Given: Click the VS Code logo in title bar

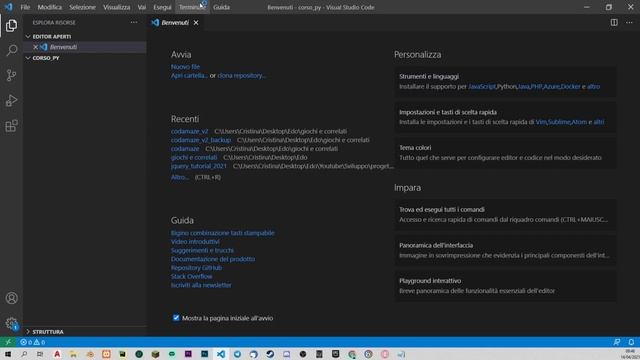Looking at the screenshot, I should (x=9, y=7).
